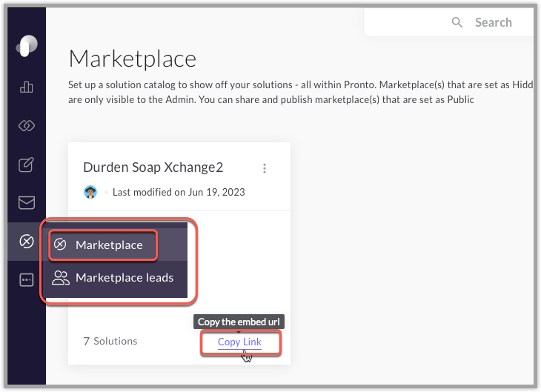Click the 7 Solutions count label
Viewport: 541px width, 392px height.
(110, 342)
